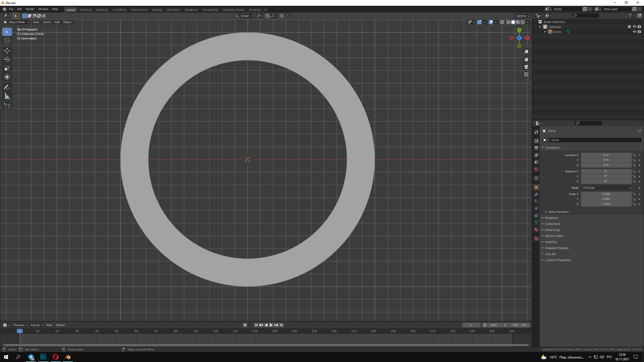Switch to wireframe viewport shading
Image resolution: width=644 pixels, height=362 pixels.
pyautogui.click(x=508, y=22)
